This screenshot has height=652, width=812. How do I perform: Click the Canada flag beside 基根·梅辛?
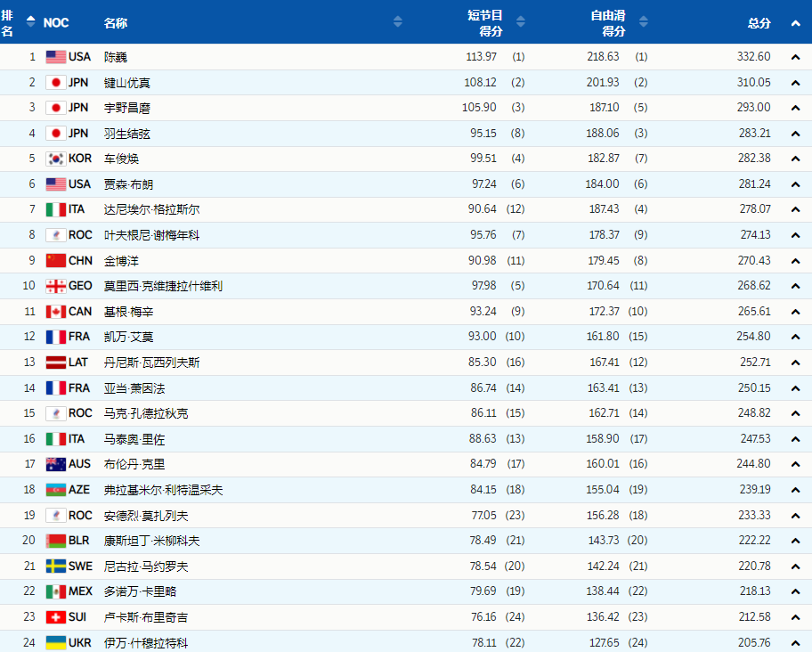(x=54, y=312)
